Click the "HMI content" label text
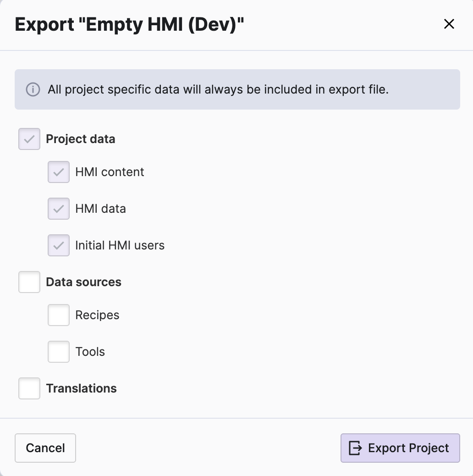Screen dimensions: 473x476 pos(110,172)
